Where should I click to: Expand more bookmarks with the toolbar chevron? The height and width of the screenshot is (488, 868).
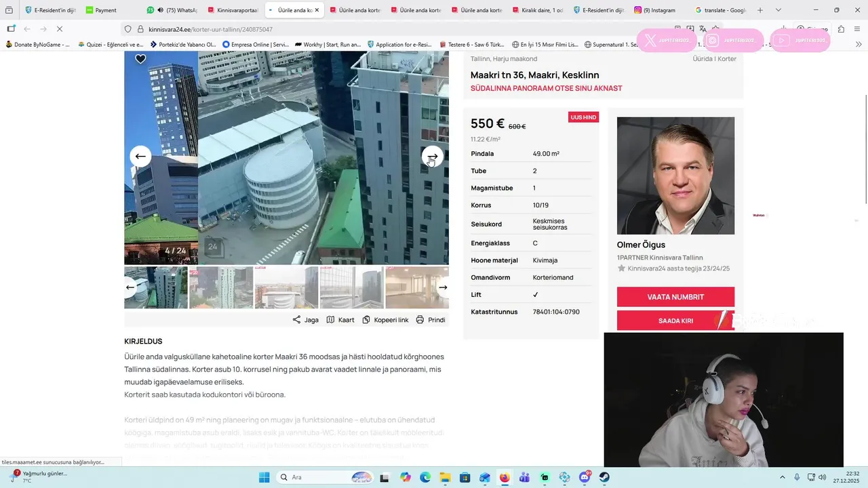859,45
